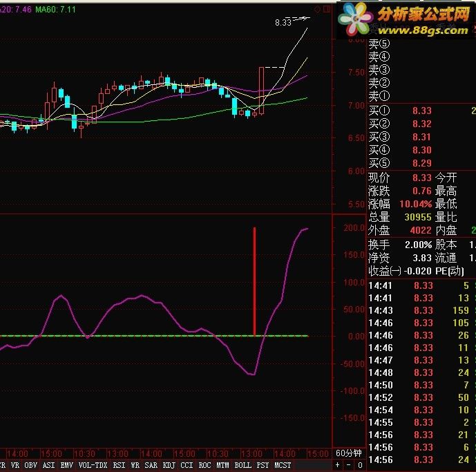Select the PSY indicator tab
The height and width of the screenshot is (472, 476).
coord(263,465)
